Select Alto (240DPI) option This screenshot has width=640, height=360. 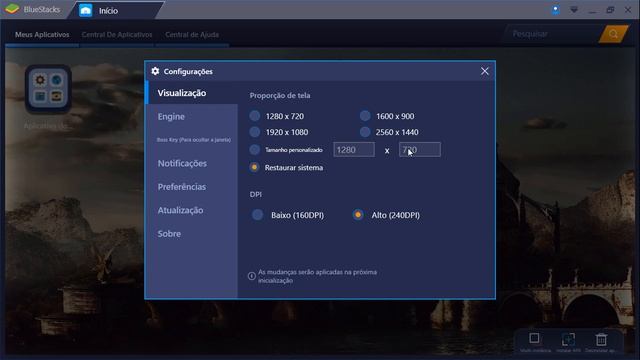358,215
